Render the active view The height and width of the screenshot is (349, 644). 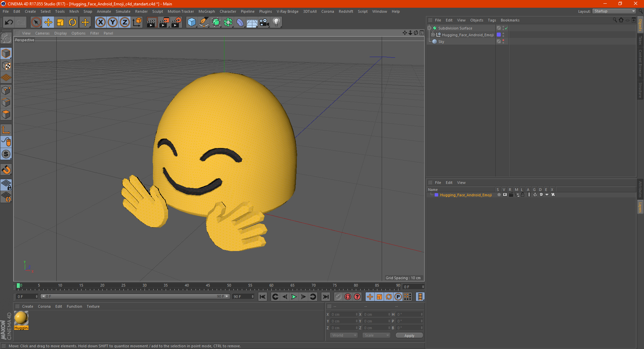click(152, 22)
